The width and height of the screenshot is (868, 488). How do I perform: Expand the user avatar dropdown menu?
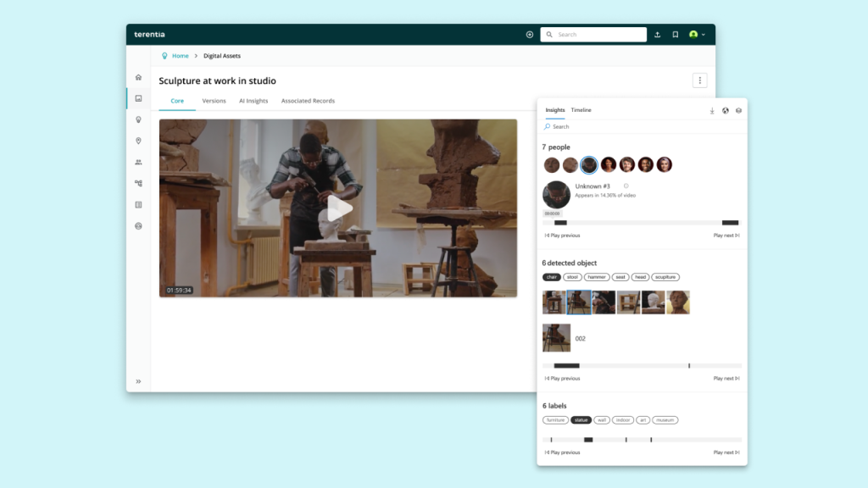click(x=695, y=35)
